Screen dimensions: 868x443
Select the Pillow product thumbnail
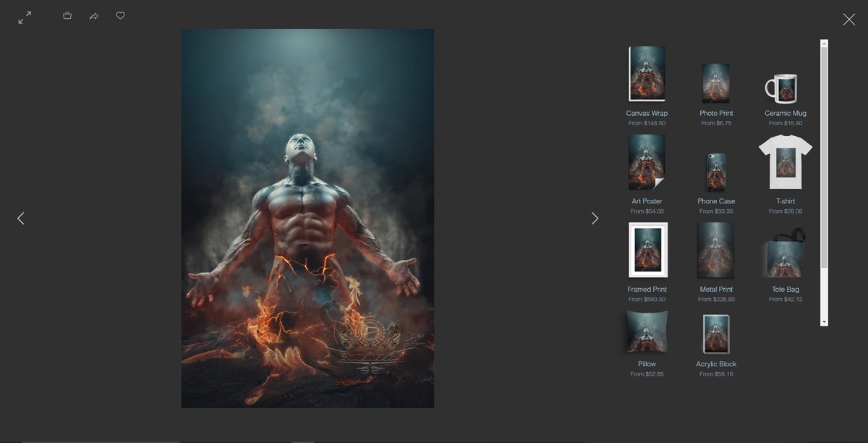[647, 332]
